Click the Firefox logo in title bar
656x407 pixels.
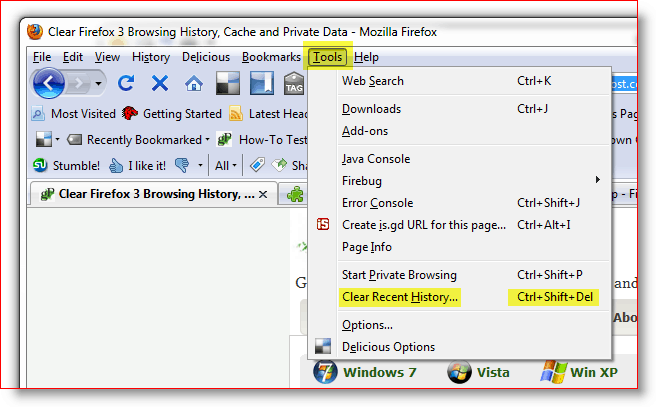pos(35,32)
